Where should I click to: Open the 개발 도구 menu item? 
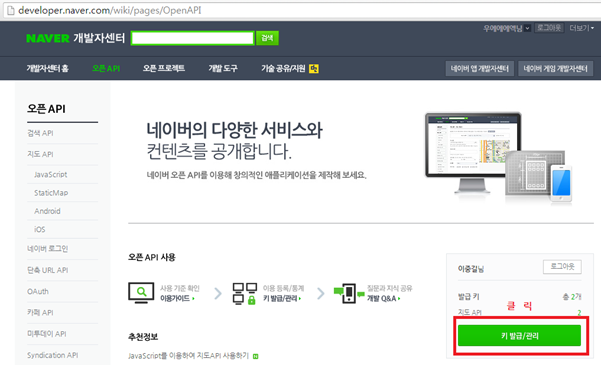[223, 68]
